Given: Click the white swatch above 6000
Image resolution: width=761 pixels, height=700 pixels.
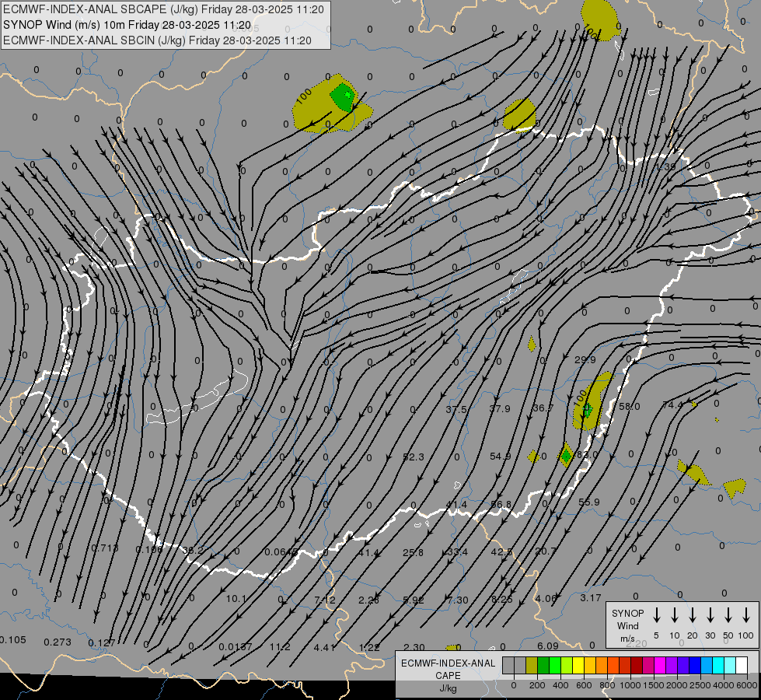Looking at the screenshot, I should (742, 665).
